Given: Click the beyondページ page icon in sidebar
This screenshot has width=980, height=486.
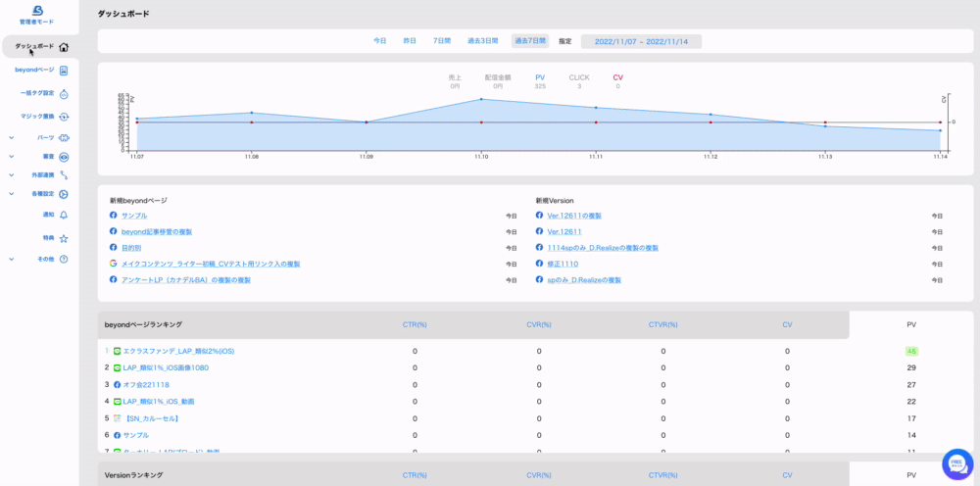Looking at the screenshot, I should coord(64,70).
